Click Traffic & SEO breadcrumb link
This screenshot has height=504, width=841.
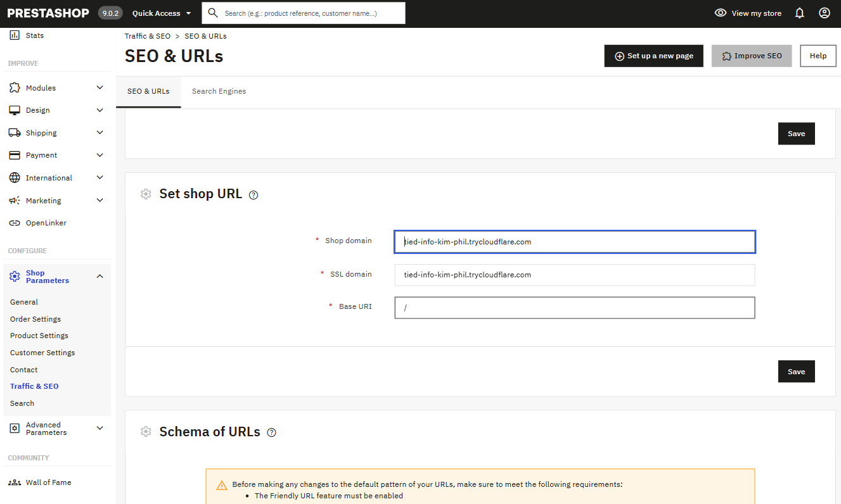click(x=148, y=36)
